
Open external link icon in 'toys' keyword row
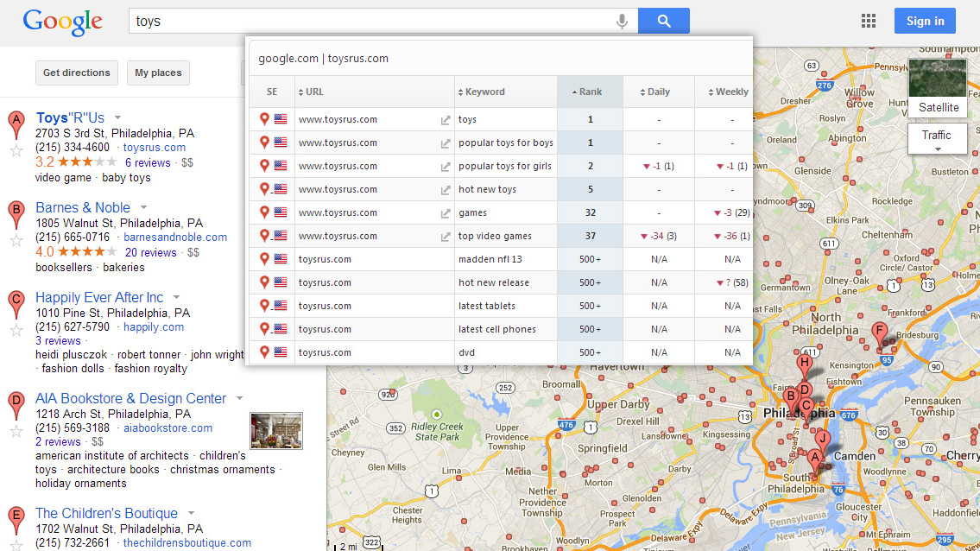click(x=446, y=120)
